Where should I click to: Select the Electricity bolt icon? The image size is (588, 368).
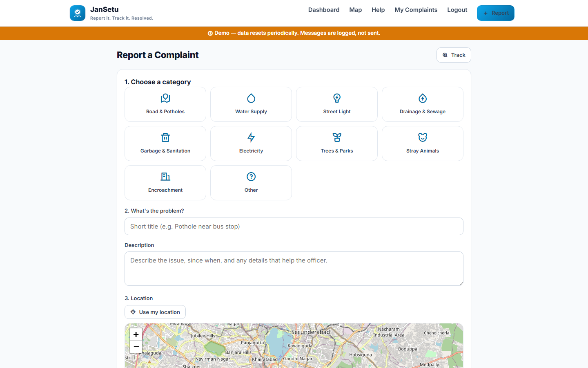pos(251,137)
